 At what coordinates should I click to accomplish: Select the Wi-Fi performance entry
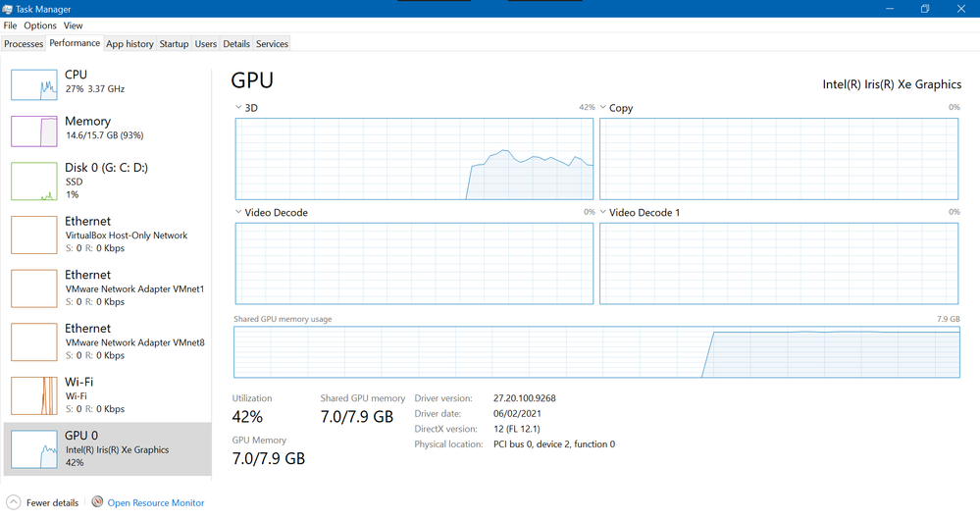pyautogui.click(x=108, y=395)
